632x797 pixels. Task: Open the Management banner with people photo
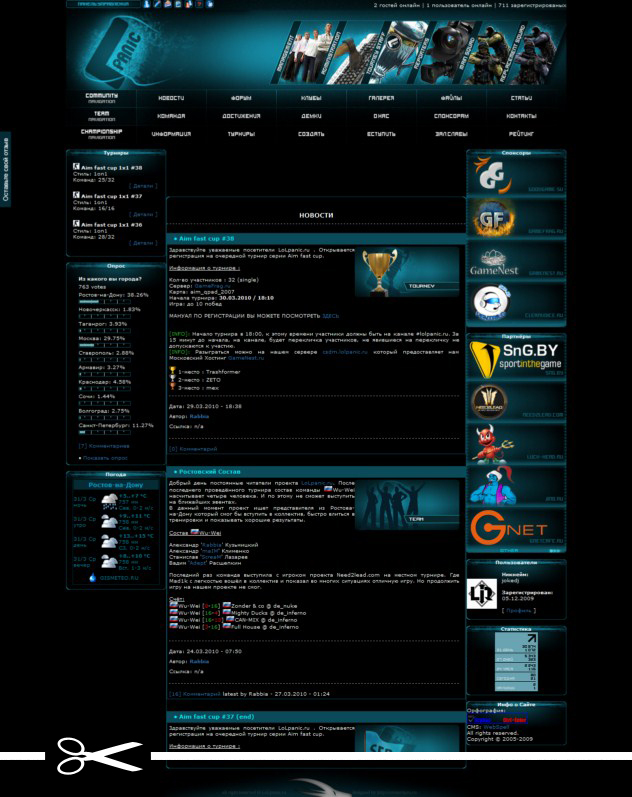[x=308, y=52]
